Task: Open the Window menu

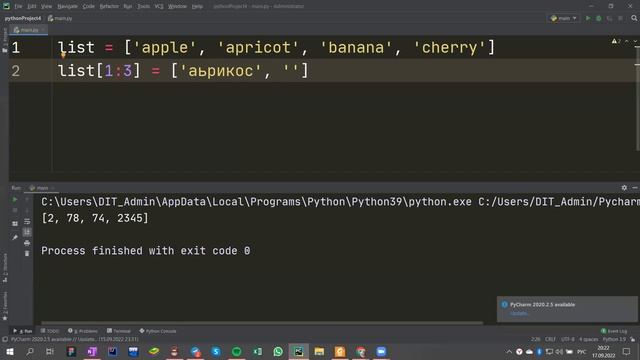Action: point(177,6)
